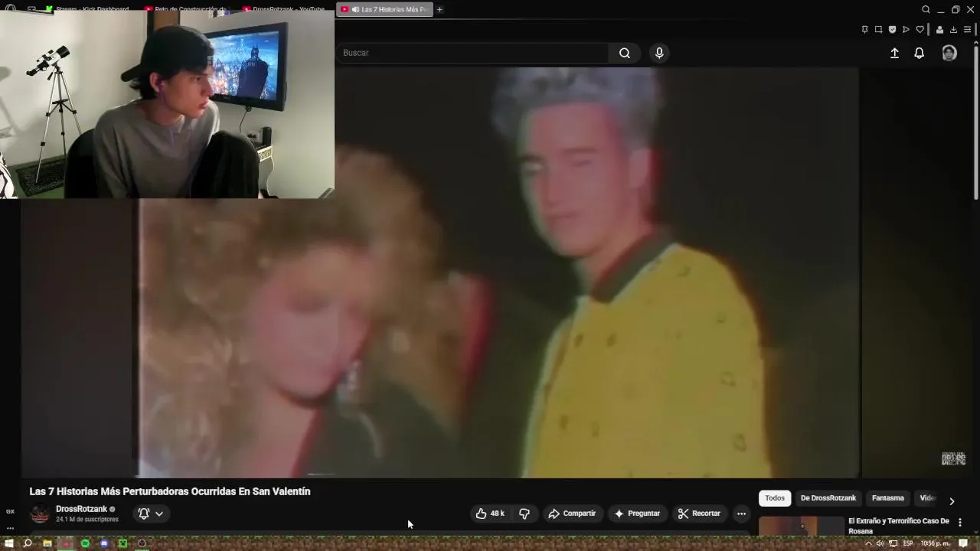Click the Preguntar button
Image resolution: width=980 pixels, height=551 pixels.
(x=637, y=514)
